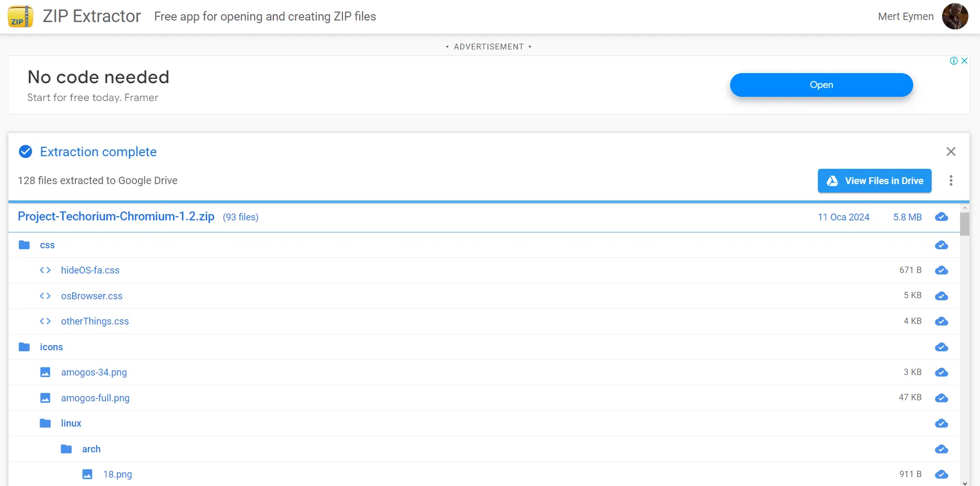Image resolution: width=980 pixels, height=486 pixels.
Task: Close the advertisement with the X icon
Action: coord(964,61)
